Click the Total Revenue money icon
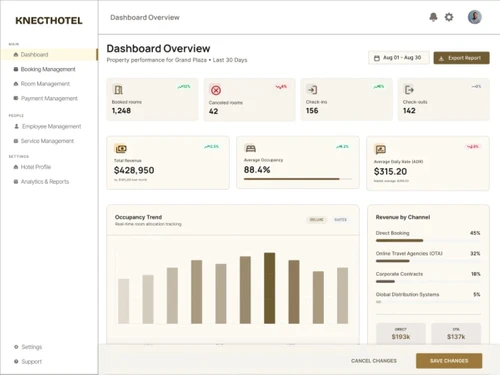This screenshot has height=375, width=500. (x=120, y=148)
